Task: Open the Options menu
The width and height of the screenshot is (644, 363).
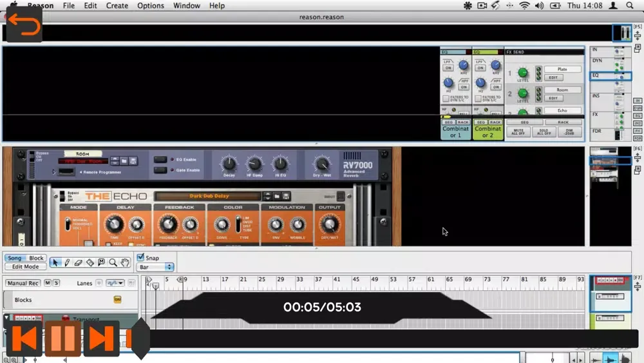Action: pos(151,5)
